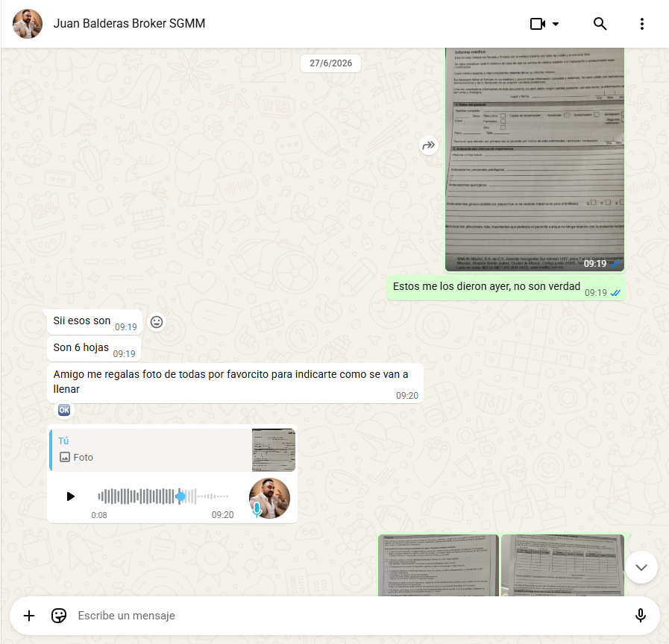The height and width of the screenshot is (644, 669).
Task: Open the quoted 'Tú Foto' reply preview
Action: click(172, 450)
